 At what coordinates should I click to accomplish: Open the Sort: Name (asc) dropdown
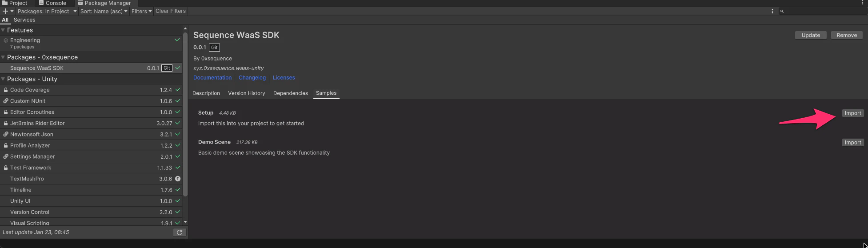104,11
